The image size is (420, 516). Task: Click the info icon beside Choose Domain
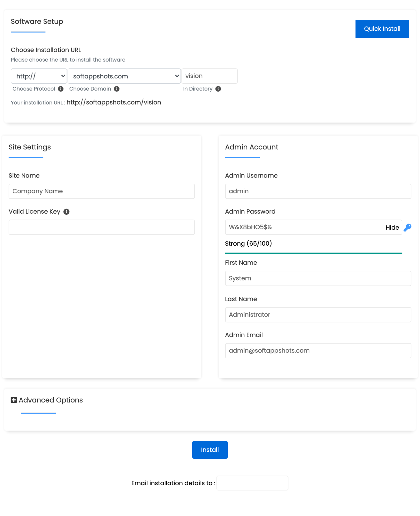click(x=117, y=89)
